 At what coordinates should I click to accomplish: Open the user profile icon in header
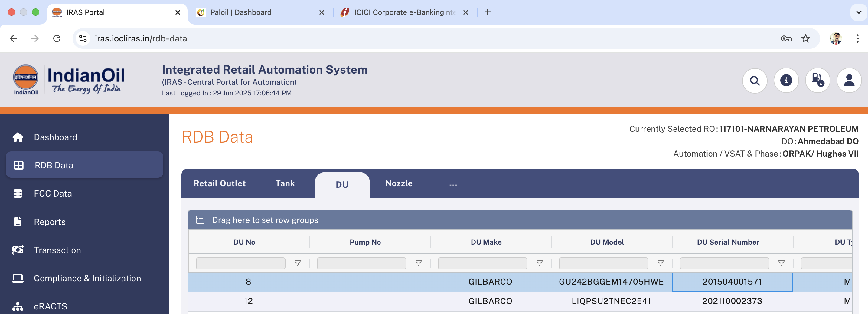pyautogui.click(x=848, y=81)
